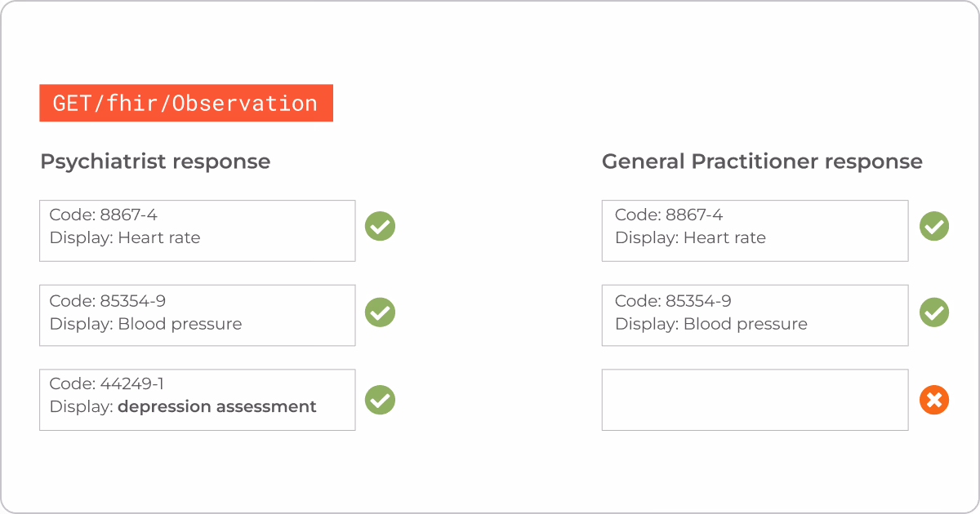Click the empty General Practitioner response box
Viewport: 980px width, 514px height.
tap(755, 400)
